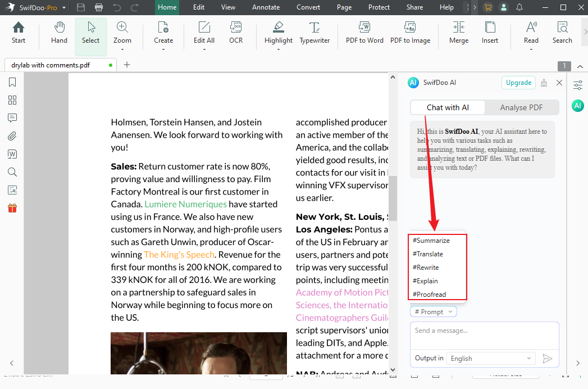This screenshot has width=588, height=389.
Task: Open the Output language English dropdown
Action: coord(490,358)
